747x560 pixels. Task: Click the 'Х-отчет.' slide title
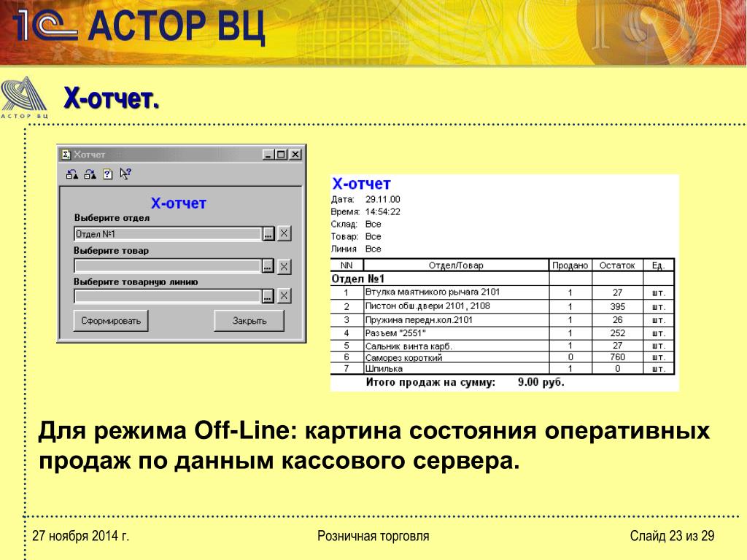pyautogui.click(x=112, y=98)
